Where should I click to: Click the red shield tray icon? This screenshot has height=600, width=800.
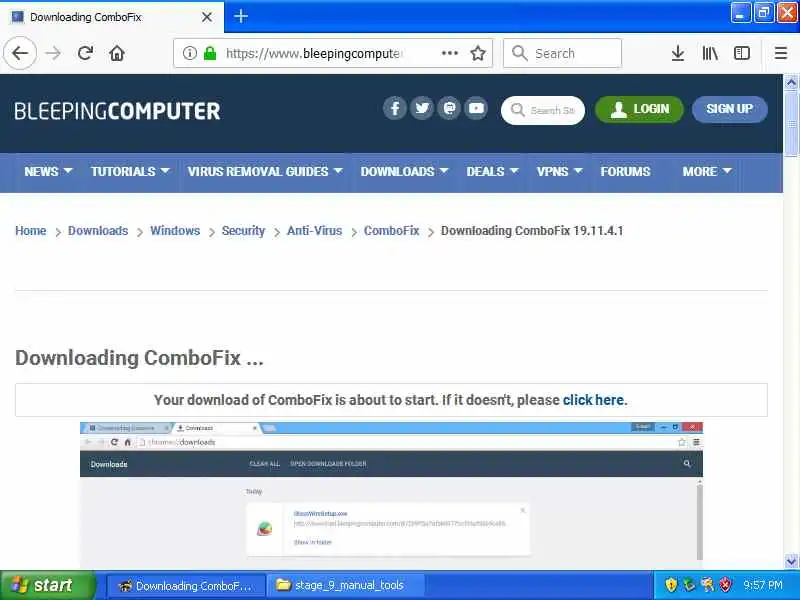coord(725,585)
